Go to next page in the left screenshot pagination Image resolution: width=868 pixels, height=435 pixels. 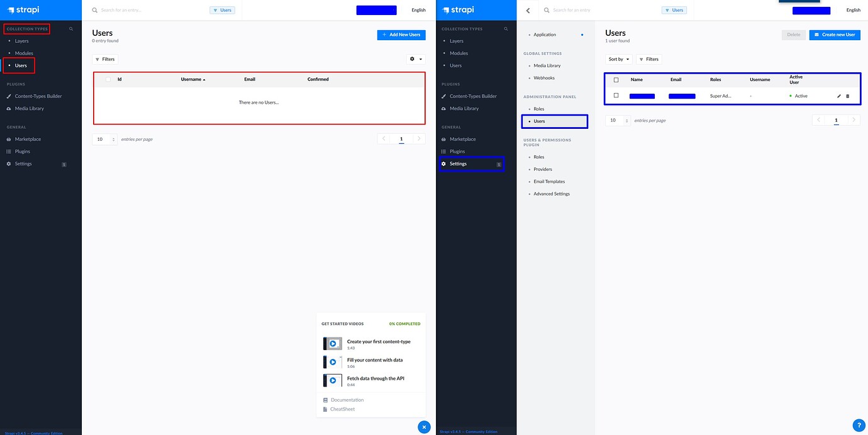(x=419, y=139)
